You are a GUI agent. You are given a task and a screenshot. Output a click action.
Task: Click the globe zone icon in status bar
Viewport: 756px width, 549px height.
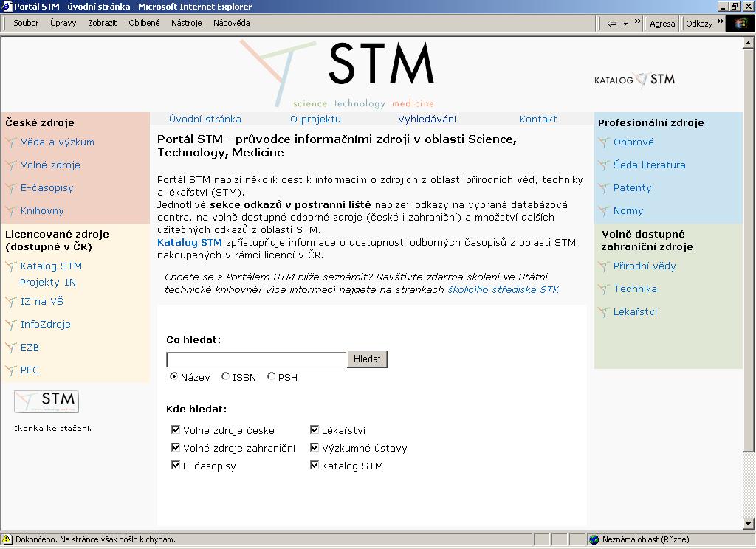pos(594,539)
